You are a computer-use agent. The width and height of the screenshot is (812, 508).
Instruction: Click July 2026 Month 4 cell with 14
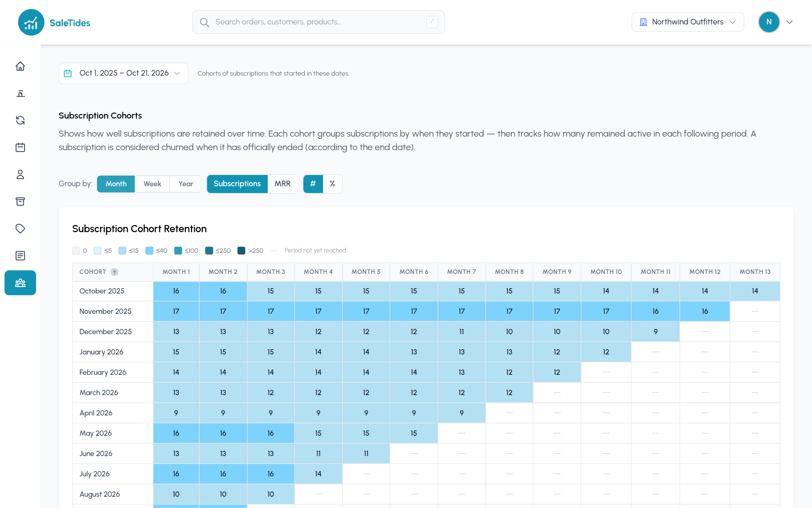[318, 474]
